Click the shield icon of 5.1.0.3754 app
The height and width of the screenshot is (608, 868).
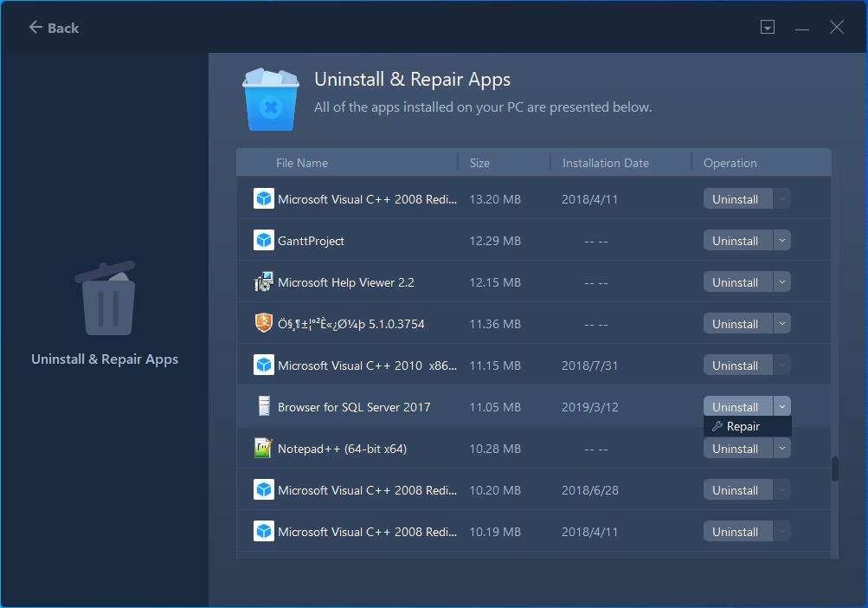pos(263,323)
